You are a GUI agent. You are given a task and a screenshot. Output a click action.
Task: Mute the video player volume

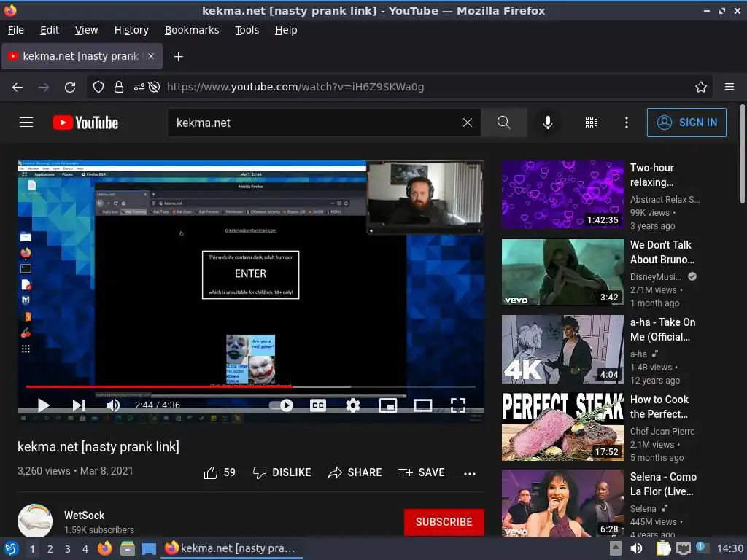(x=113, y=405)
